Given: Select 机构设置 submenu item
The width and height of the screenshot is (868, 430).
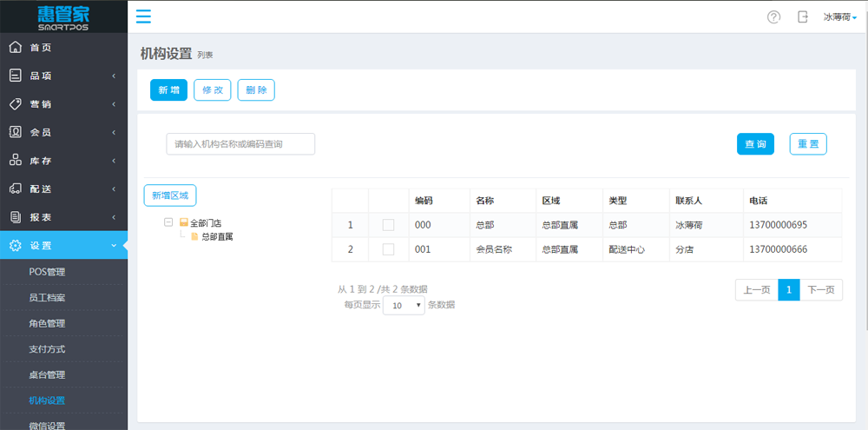Looking at the screenshot, I should point(47,400).
